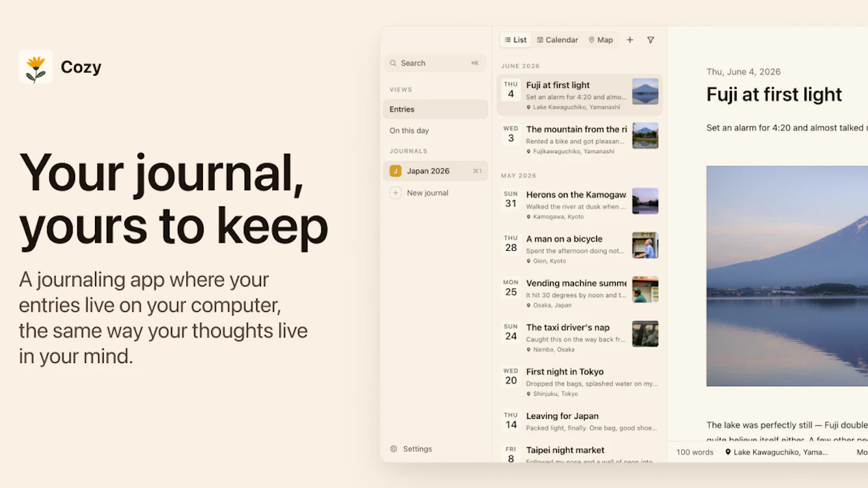Click the SUN 31 date badge
Screen dimensions: 868x488
(511, 200)
